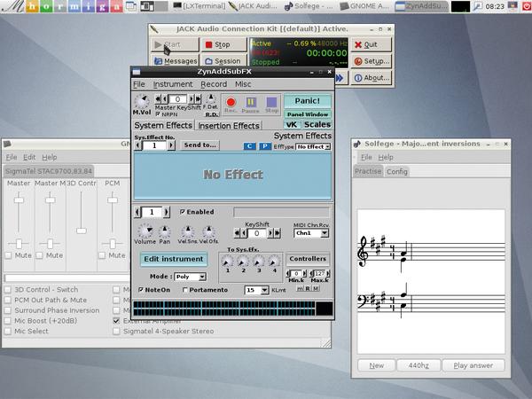The width and height of the screenshot is (532, 399).
Task: Decrease Sys.Effect No. with the left arrow
Action: (x=137, y=146)
